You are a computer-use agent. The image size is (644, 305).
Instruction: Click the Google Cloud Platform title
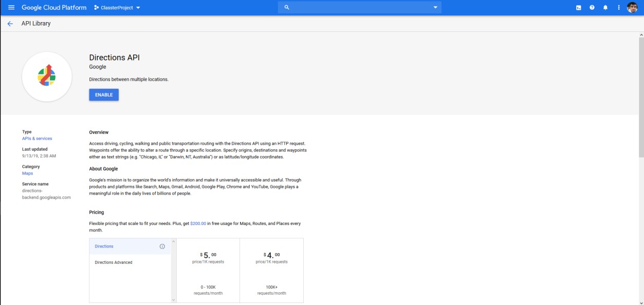coord(54,8)
